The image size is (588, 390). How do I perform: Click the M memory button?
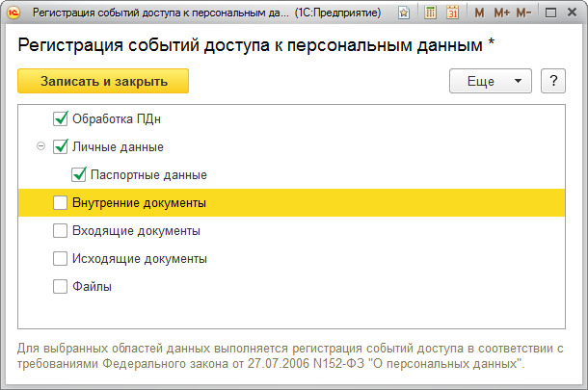479,13
